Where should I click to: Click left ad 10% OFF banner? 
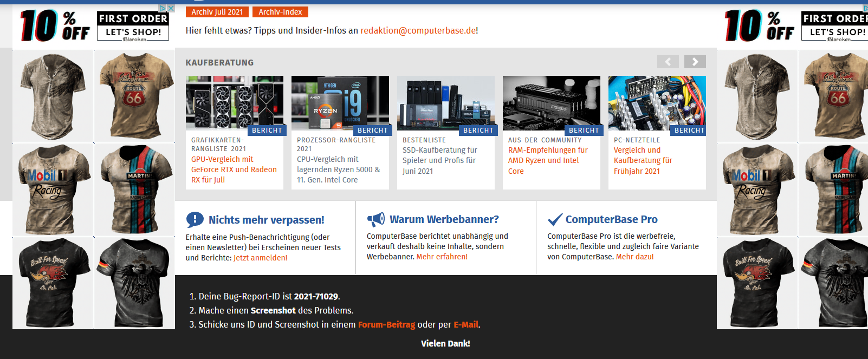(55, 26)
